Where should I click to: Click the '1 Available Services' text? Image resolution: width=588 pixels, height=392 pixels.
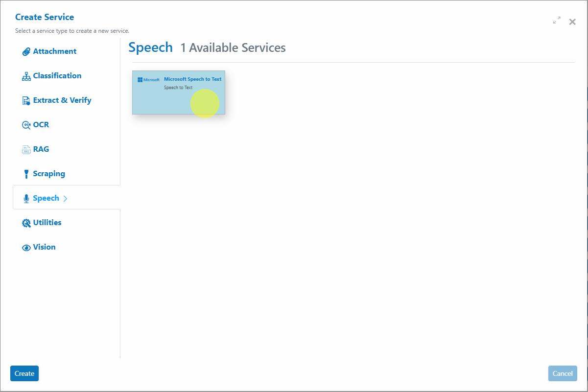[x=233, y=48]
